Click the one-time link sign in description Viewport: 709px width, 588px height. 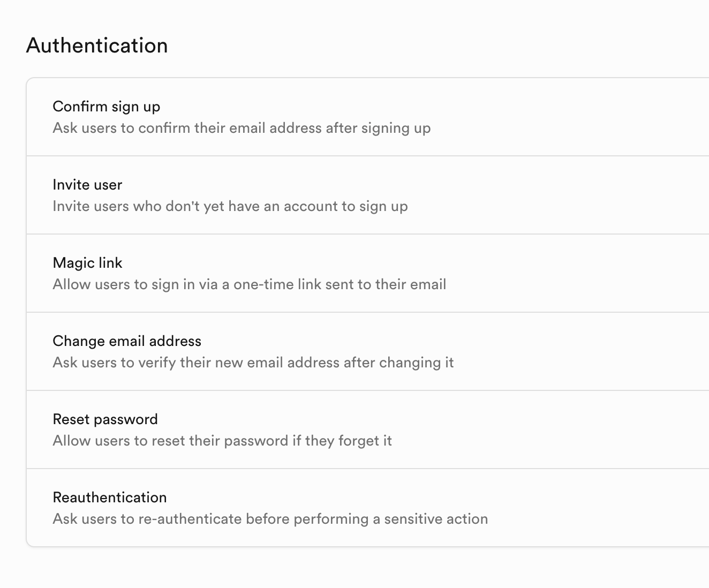click(250, 285)
